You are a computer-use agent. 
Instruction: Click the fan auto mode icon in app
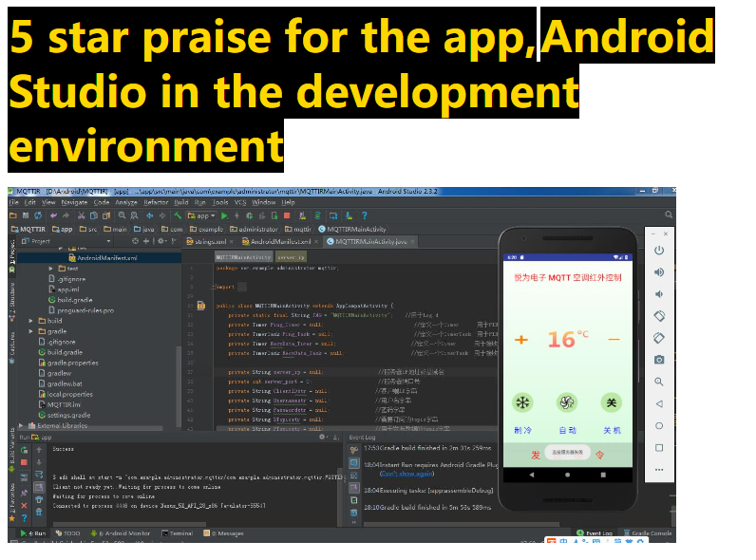click(567, 402)
